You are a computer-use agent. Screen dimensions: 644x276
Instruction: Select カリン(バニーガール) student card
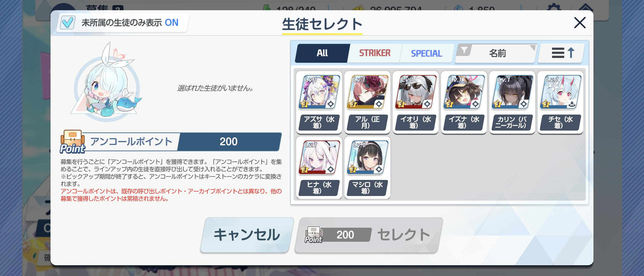[x=512, y=102]
